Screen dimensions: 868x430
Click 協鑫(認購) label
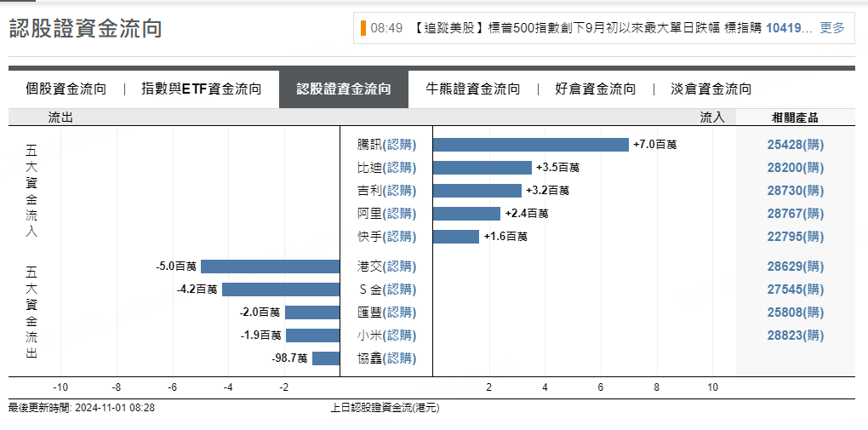click(x=386, y=358)
